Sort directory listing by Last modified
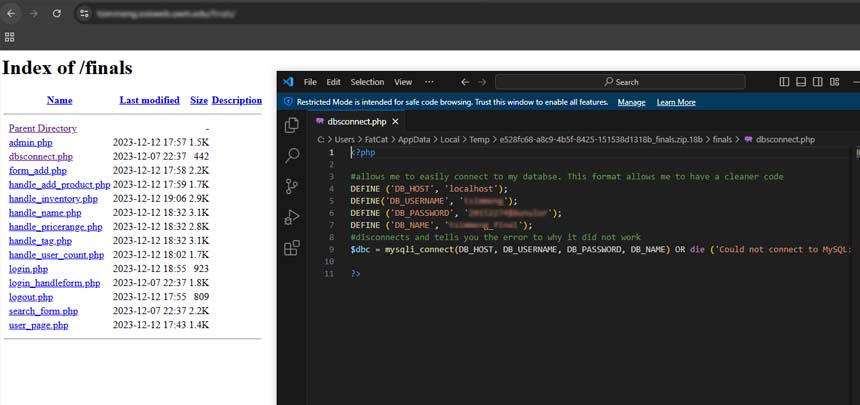The image size is (860, 405). coord(149,100)
